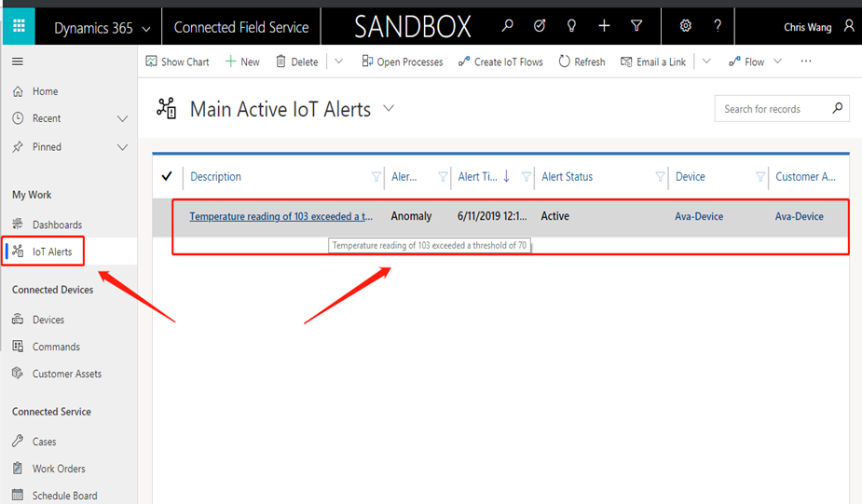The image size is (862, 504).
Task: Click the IoT Alerts title icon
Action: point(166,108)
